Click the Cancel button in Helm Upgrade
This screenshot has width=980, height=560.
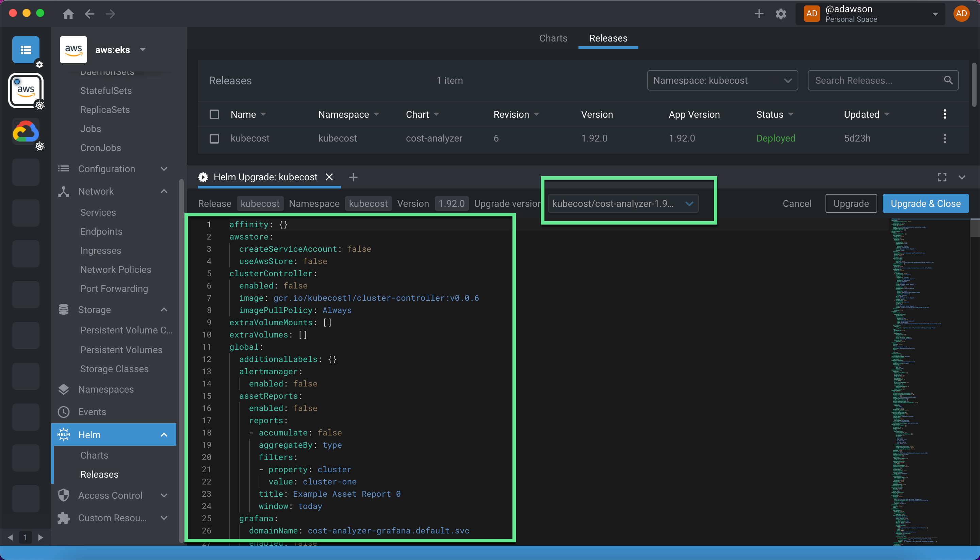click(797, 203)
